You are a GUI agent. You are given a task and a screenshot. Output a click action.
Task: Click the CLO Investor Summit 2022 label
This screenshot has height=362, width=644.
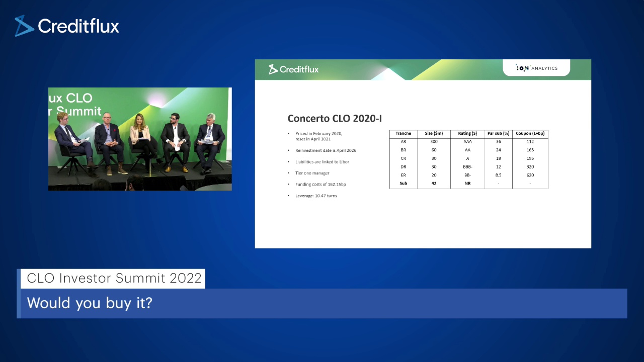pyautogui.click(x=114, y=278)
